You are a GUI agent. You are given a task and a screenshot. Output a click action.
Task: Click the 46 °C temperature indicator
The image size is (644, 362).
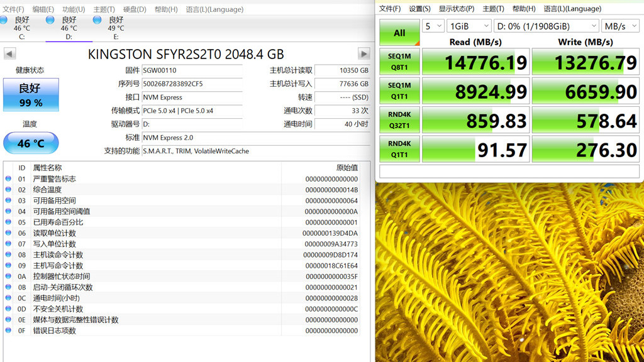pos(31,143)
